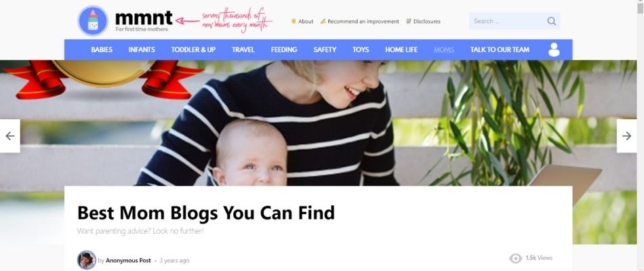The height and width of the screenshot is (271, 644).
Task: Open Recommend an improvement link
Action: pyautogui.click(x=363, y=22)
